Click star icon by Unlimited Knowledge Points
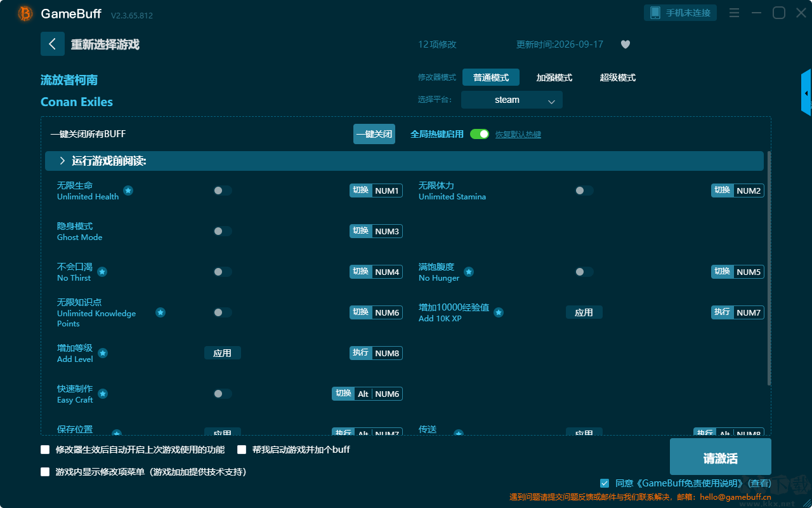Screen dimensions: 812x508 pos(160,312)
